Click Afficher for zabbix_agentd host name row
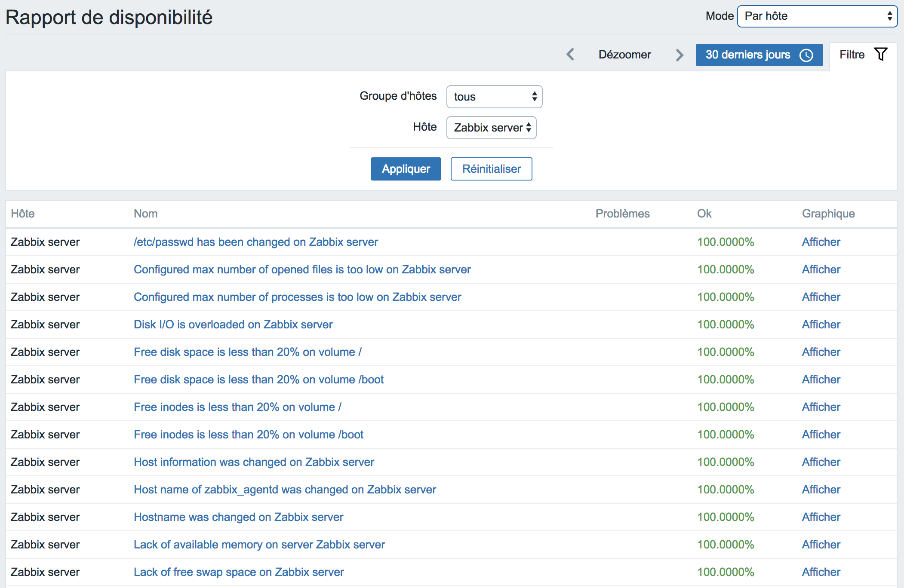The image size is (904, 588). 821,490
